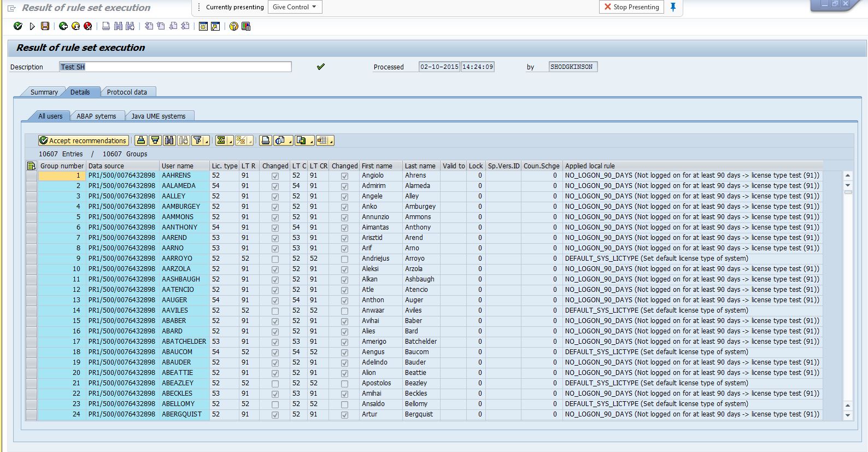Click the Find binoculars icon in grid toolbar

[169, 140]
